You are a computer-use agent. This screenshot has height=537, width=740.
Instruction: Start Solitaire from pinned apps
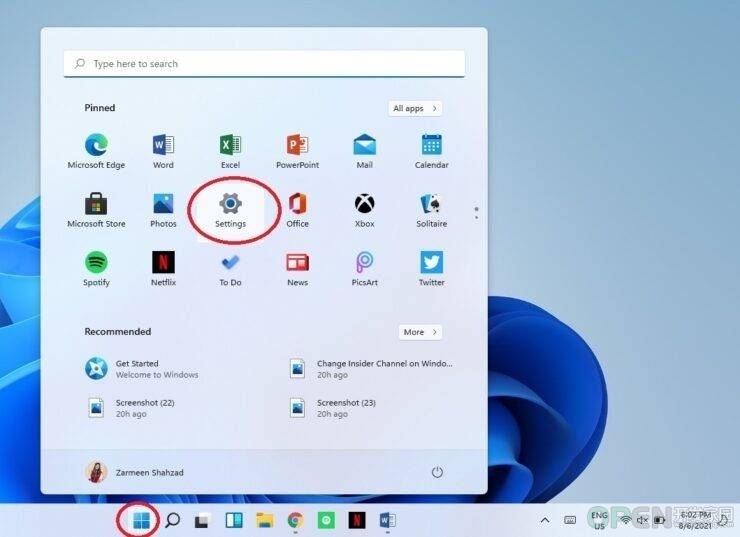pos(431,210)
